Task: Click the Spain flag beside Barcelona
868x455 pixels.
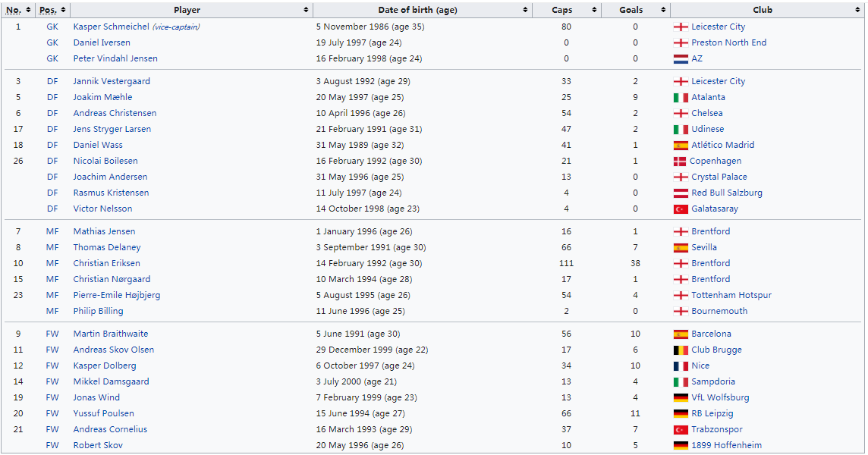Action: [681, 334]
